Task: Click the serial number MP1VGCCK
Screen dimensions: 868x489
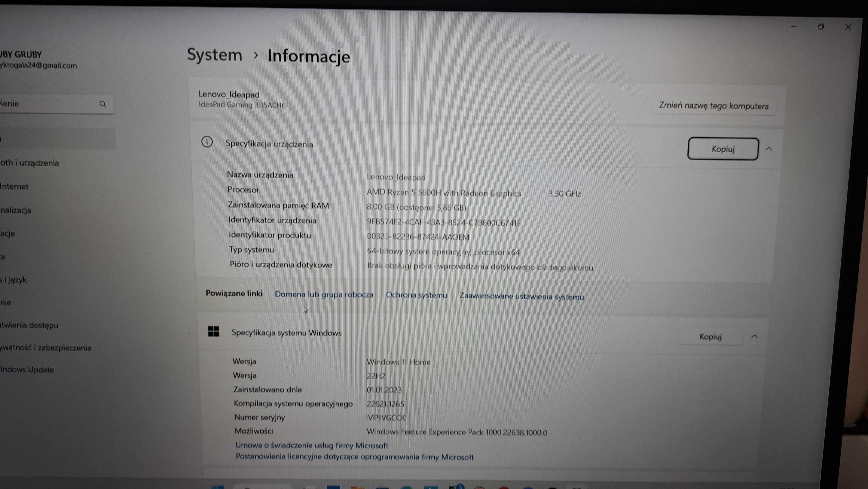Action: pos(386,418)
